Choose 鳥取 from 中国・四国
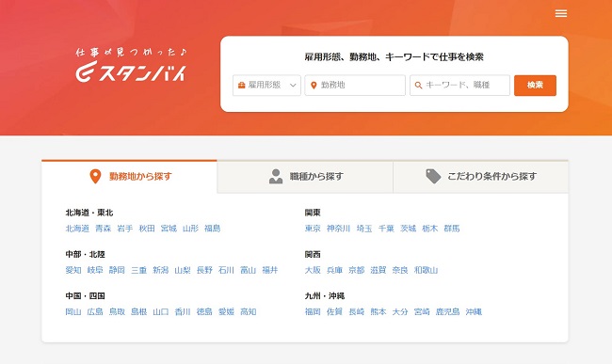 click(x=117, y=311)
